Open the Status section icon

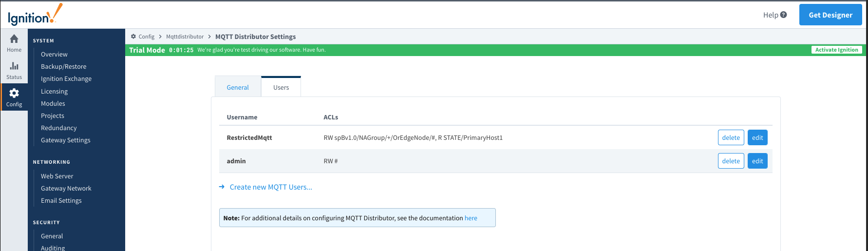[x=14, y=66]
